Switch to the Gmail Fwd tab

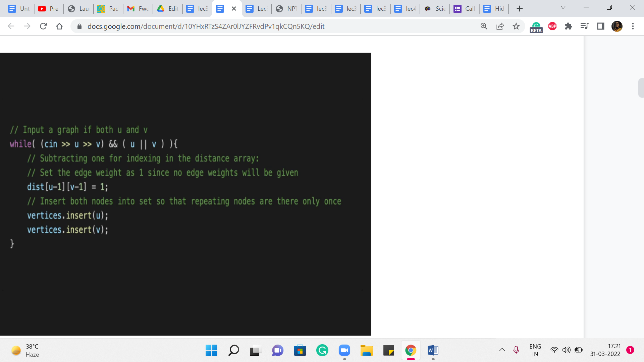[138, 9]
